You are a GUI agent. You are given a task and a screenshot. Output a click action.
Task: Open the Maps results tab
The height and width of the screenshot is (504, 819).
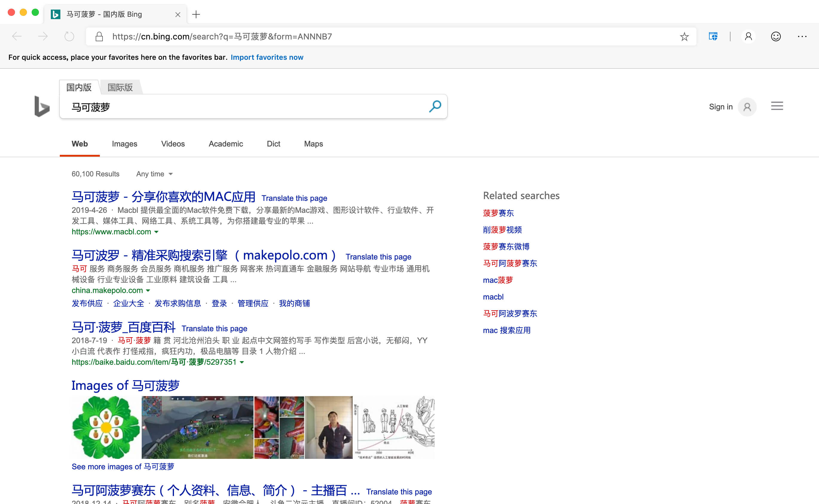[x=313, y=144]
